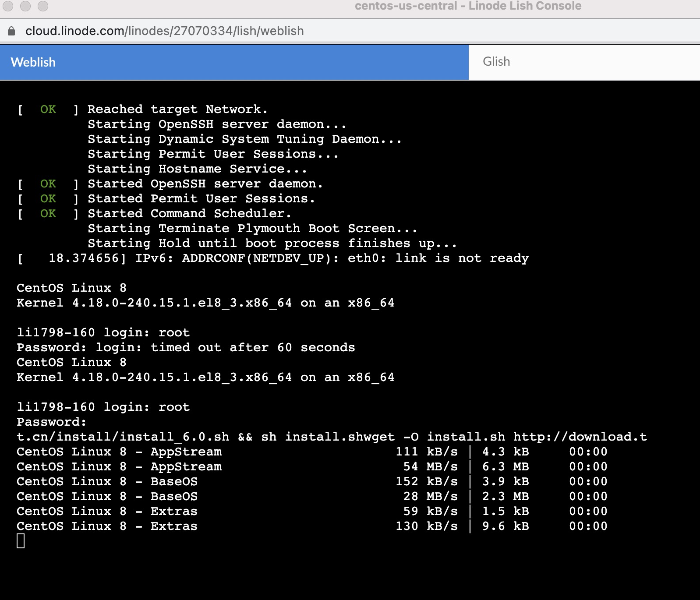Viewport: 700px width, 600px height.
Task: Click the 'eth0: link is not ready' message
Action: click(438, 258)
